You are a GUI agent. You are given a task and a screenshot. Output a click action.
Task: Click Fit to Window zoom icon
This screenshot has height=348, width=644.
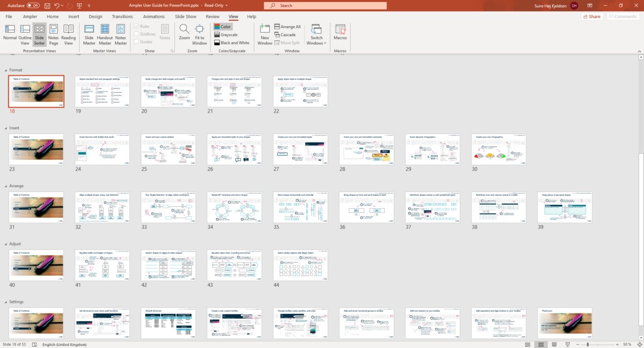click(199, 34)
